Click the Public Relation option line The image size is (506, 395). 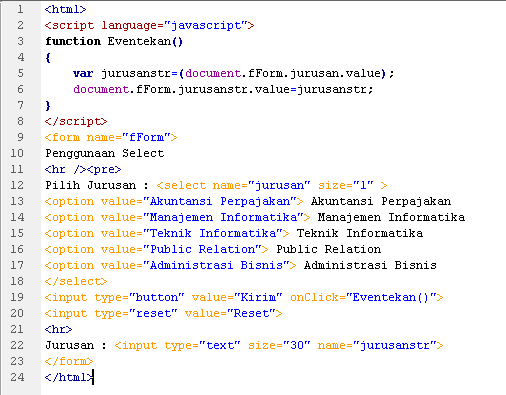[x=213, y=249]
